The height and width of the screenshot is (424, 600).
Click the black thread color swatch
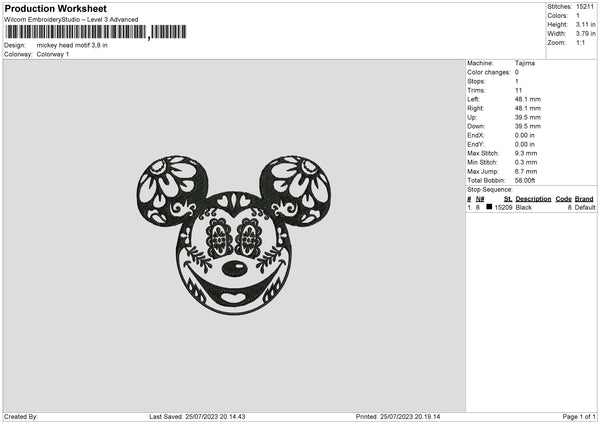pos(489,207)
